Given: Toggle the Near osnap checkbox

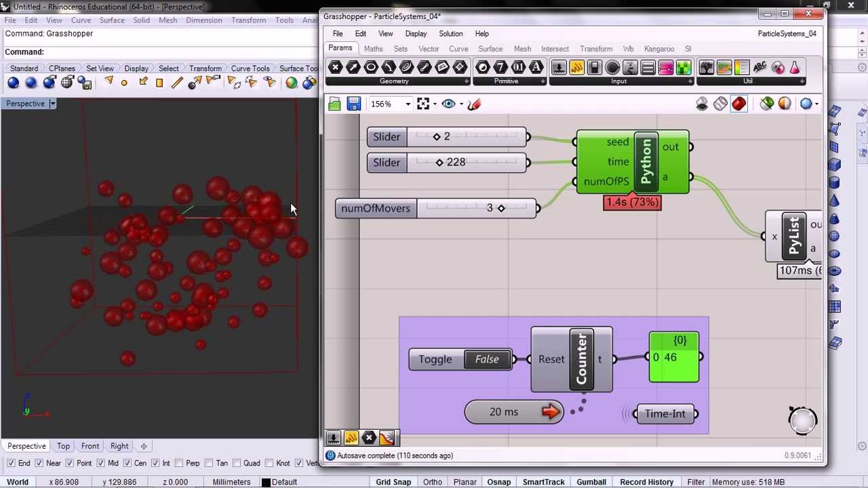Looking at the screenshot, I should [39, 464].
